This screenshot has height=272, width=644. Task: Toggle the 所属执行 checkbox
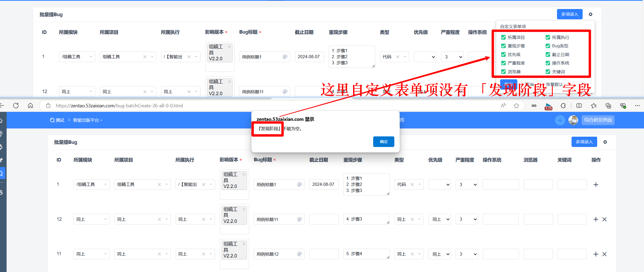[548, 37]
